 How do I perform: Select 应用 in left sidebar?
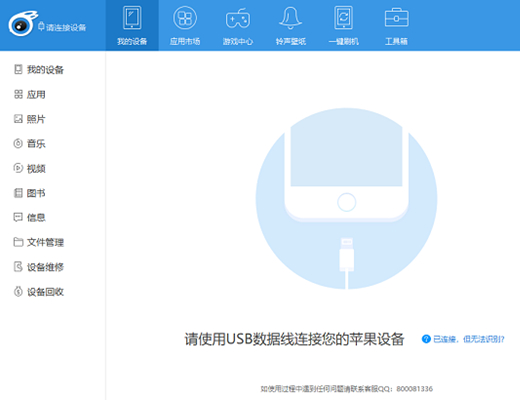[36, 95]
